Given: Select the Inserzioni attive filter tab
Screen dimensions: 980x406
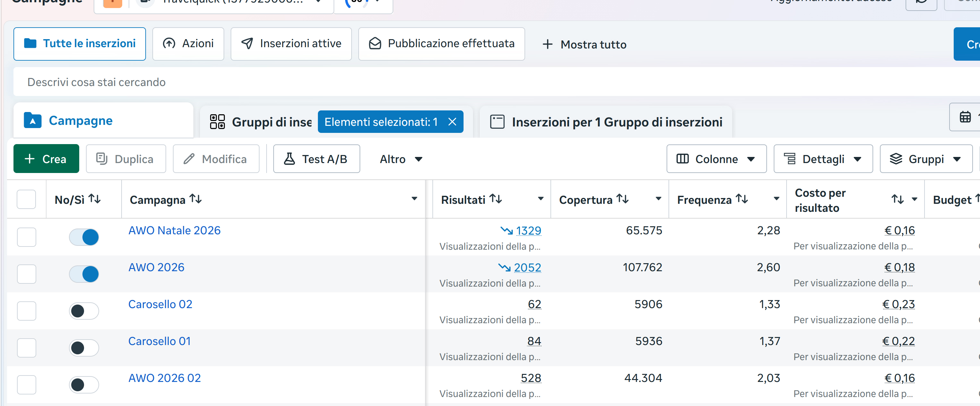Looking at the screenshot, I should click(291, 43).
